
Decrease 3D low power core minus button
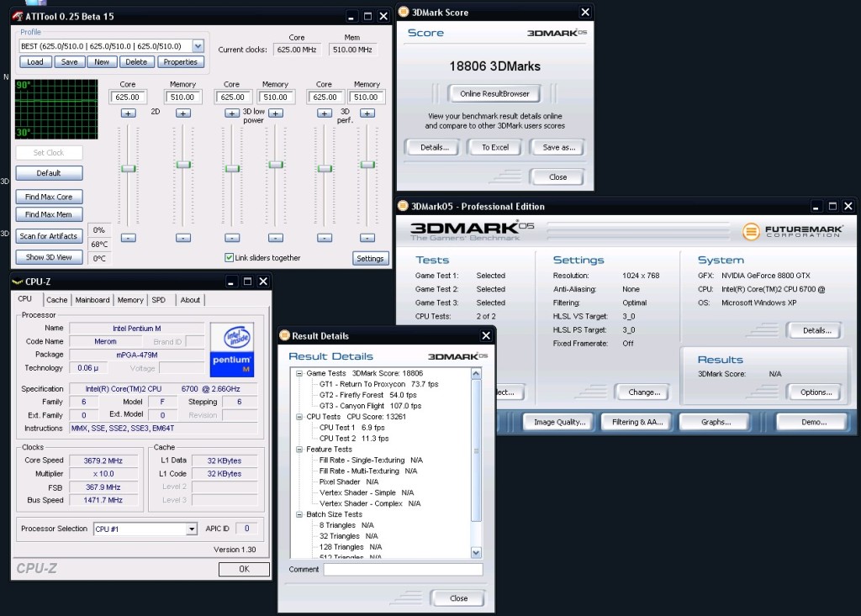(x=232, y=238)
